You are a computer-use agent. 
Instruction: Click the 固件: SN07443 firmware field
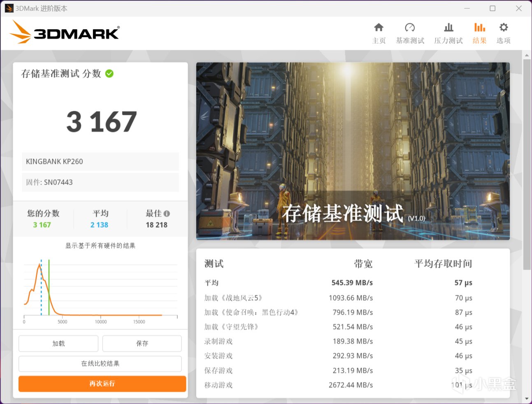100,182
